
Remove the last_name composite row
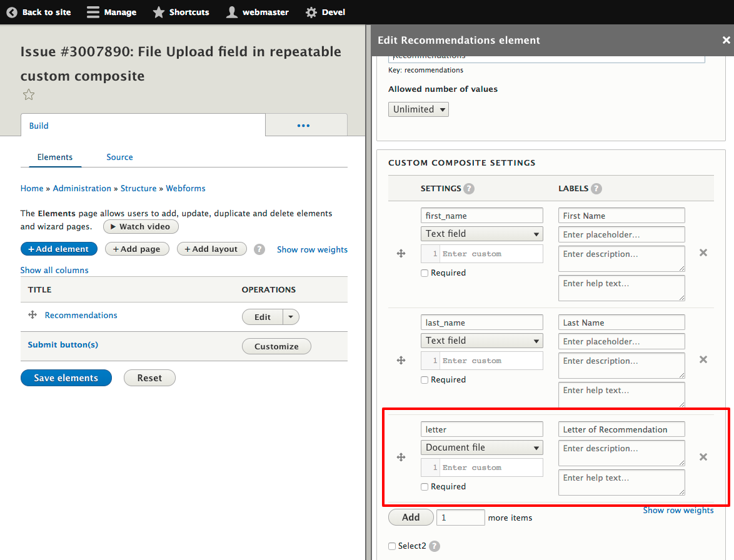click(x=703, y=359)
